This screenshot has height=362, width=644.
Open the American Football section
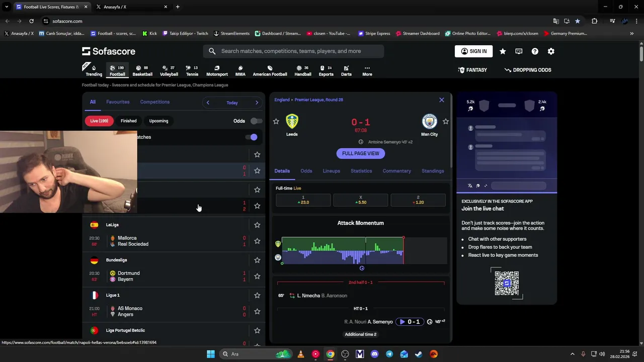(270, 70)
